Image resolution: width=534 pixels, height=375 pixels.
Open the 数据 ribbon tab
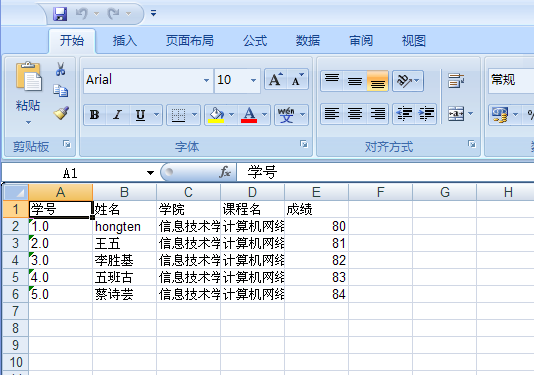(x=308, y=41)
